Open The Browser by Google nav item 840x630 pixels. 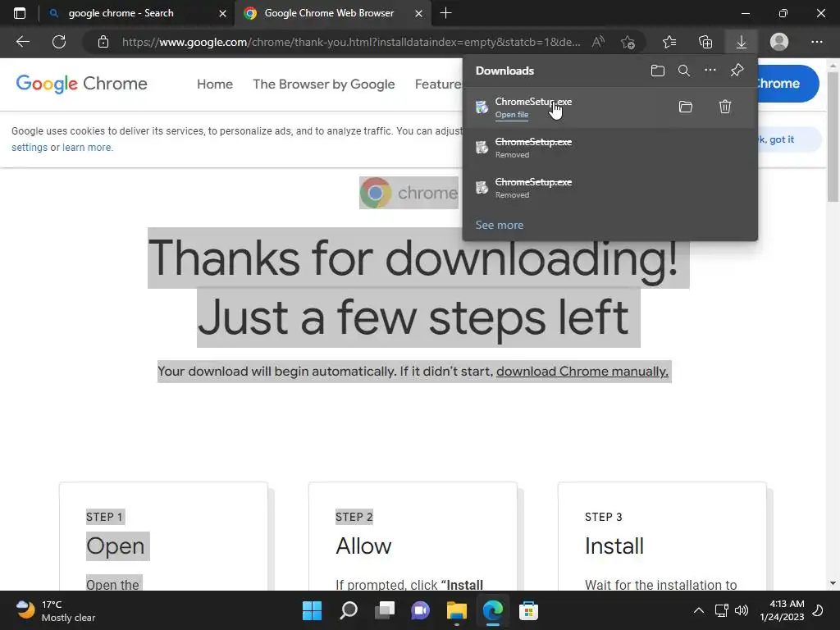tap(323, 84)
